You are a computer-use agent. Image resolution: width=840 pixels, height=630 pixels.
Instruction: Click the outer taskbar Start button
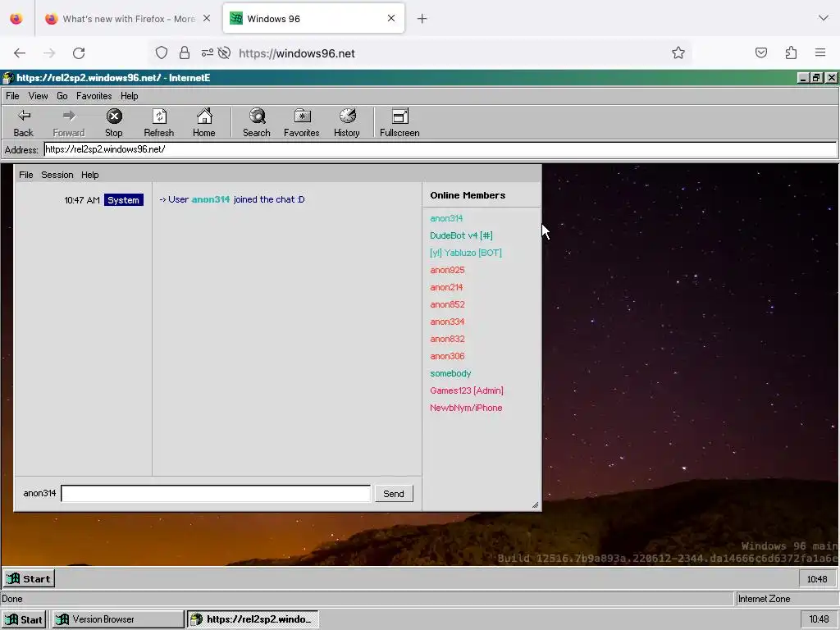coord(24,619)
